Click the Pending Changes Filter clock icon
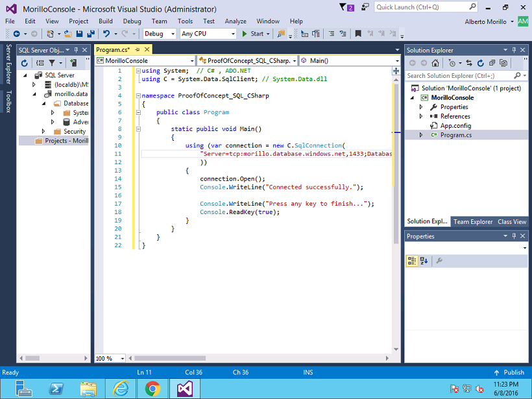Viewport: 532px width, 399px height. (452, 63)
